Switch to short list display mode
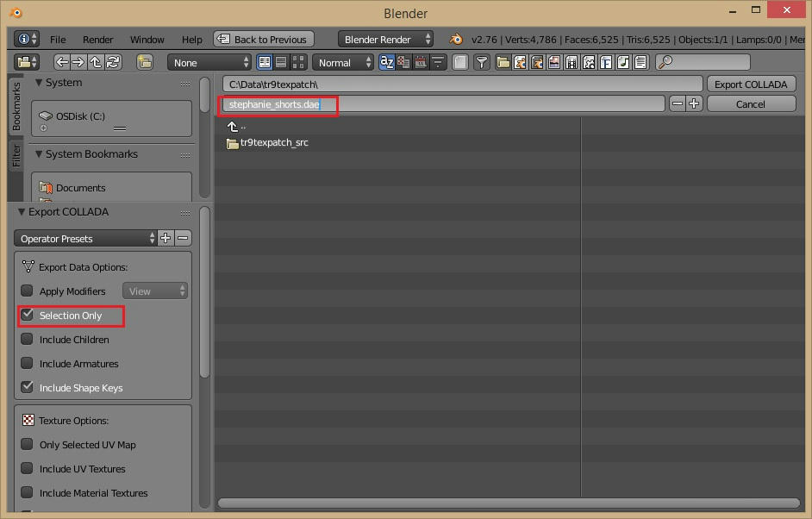This screenshot has height=519, width=812. click(265, 62)
